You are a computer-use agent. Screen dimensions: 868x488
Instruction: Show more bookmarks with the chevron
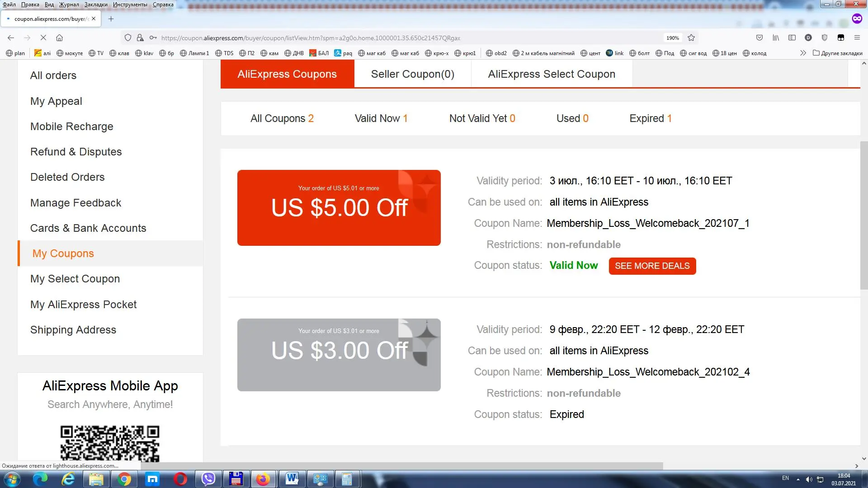803,53
